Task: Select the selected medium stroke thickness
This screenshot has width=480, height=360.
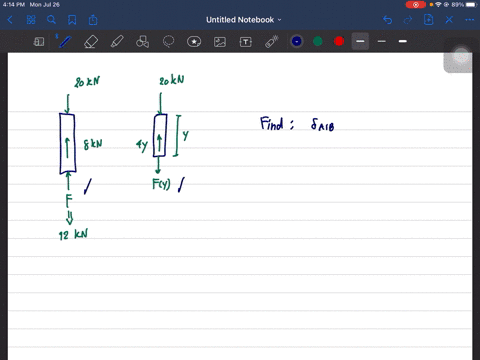Action: pyautogui.click(x=360, y=41)
